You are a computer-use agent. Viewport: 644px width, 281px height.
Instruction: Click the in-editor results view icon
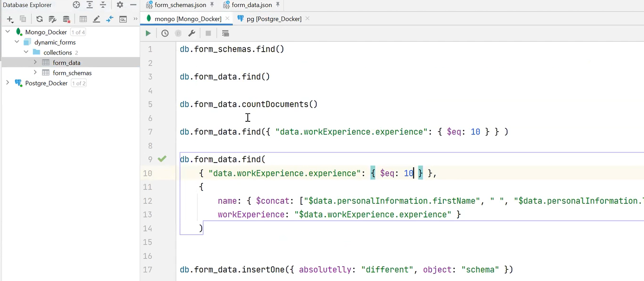(x=225, y=33)
